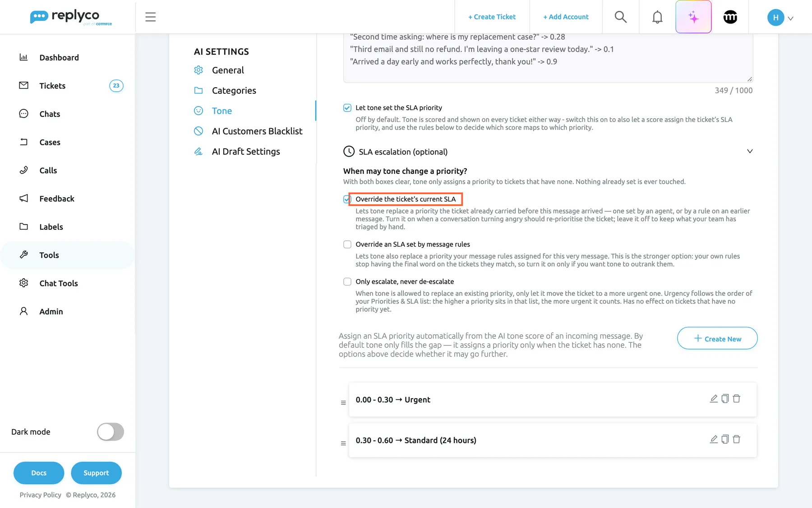The image size is (812, 508).
Task: Duplicate the 0.00 - 0.30 Urgent rule
Action: 725,399
